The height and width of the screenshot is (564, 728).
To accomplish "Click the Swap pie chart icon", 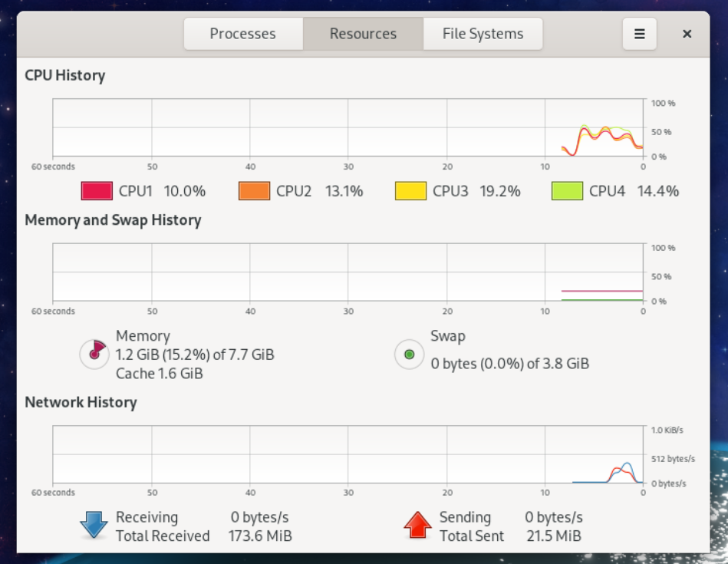I will (x=409, y=355).
